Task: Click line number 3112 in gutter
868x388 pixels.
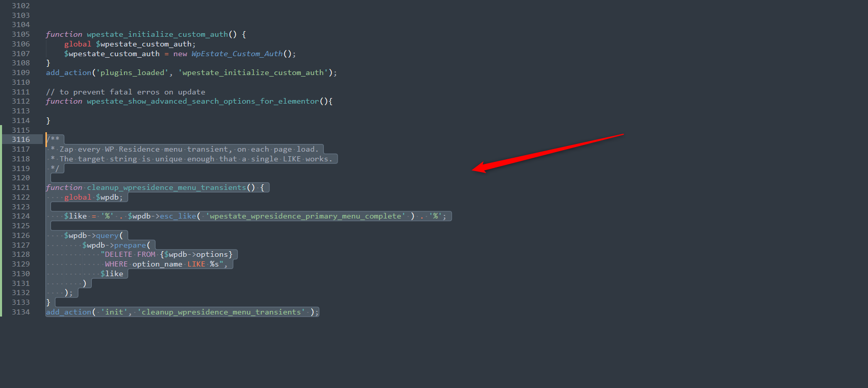Action: tap(21, 101)
